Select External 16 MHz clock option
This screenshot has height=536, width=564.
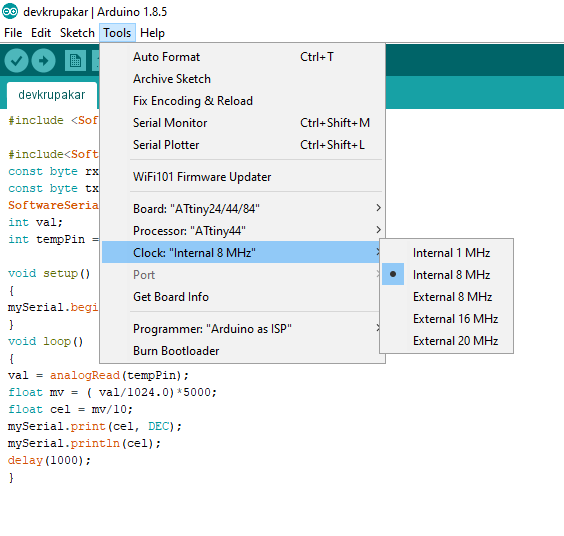[446, 318]
